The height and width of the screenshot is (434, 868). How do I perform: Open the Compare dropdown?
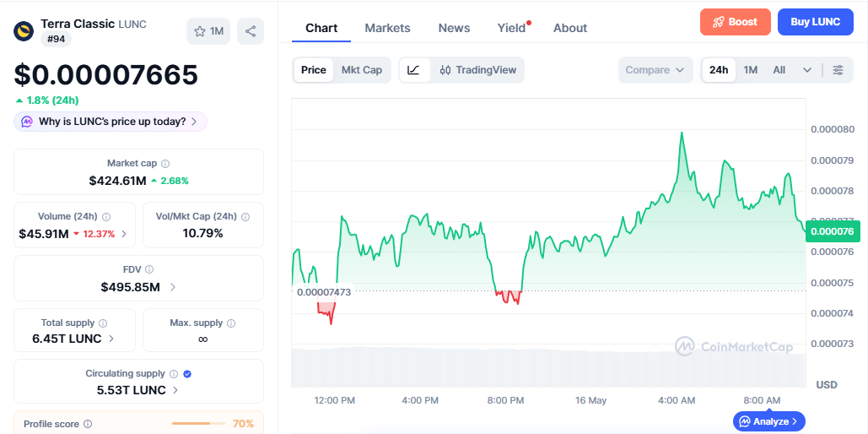[655, 70]
